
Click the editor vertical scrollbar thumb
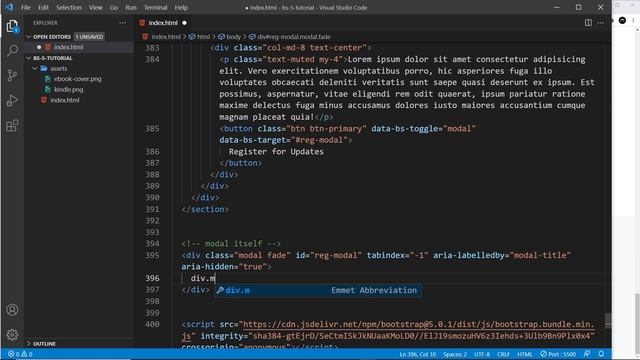point(608,320)
